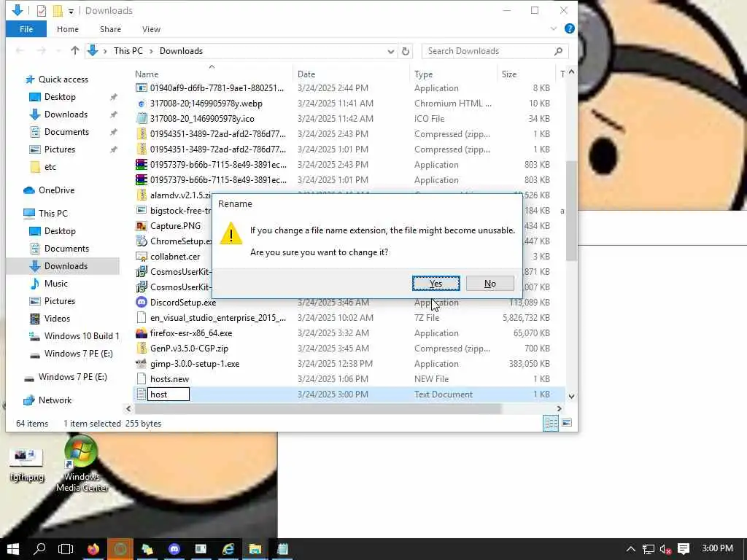Open the fgfh.png desktop file
Viewport: 747px width, 560px height.
click(x=27, y=466)
